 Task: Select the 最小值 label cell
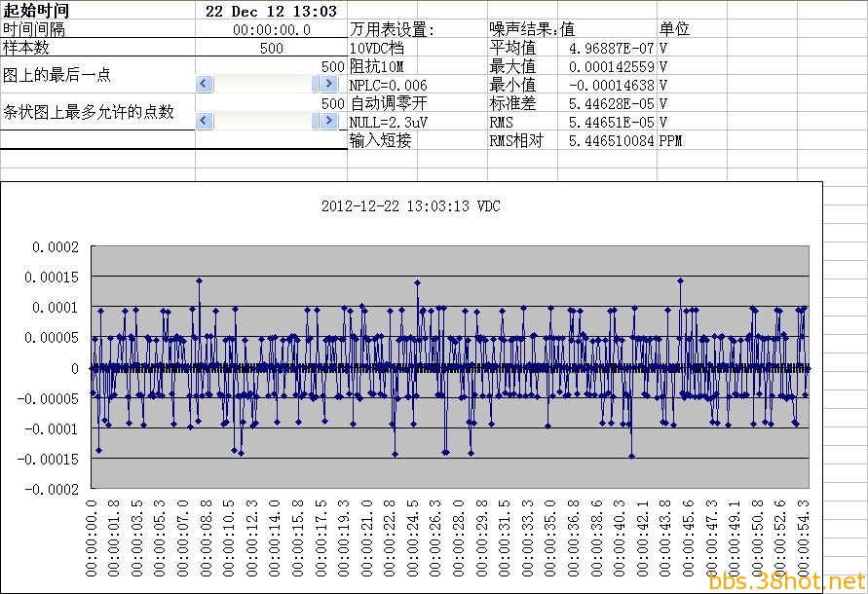coord(522,85)
